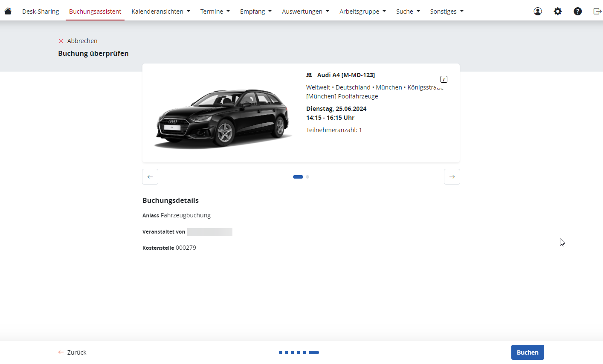Open settings gear icon

pyautogui.click(x=558, y=12)
